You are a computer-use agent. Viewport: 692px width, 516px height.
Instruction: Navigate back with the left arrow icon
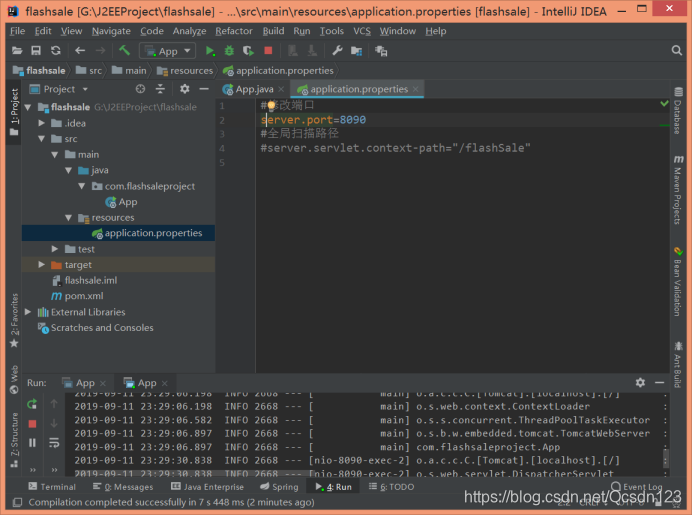click(x=80, y=51)
